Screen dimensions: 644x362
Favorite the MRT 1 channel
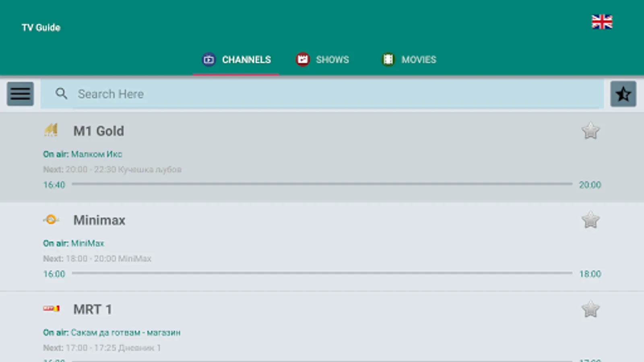pos(590,309)
